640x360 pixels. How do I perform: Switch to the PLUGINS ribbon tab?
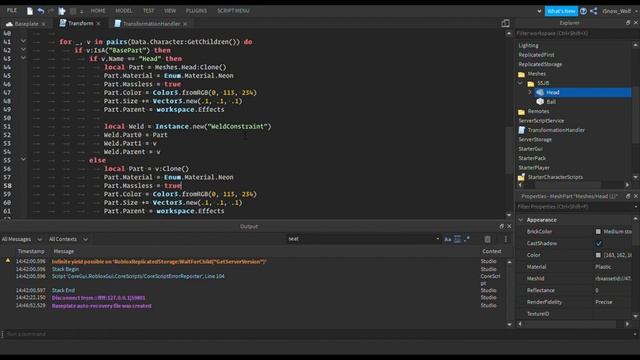coord(196,11)
